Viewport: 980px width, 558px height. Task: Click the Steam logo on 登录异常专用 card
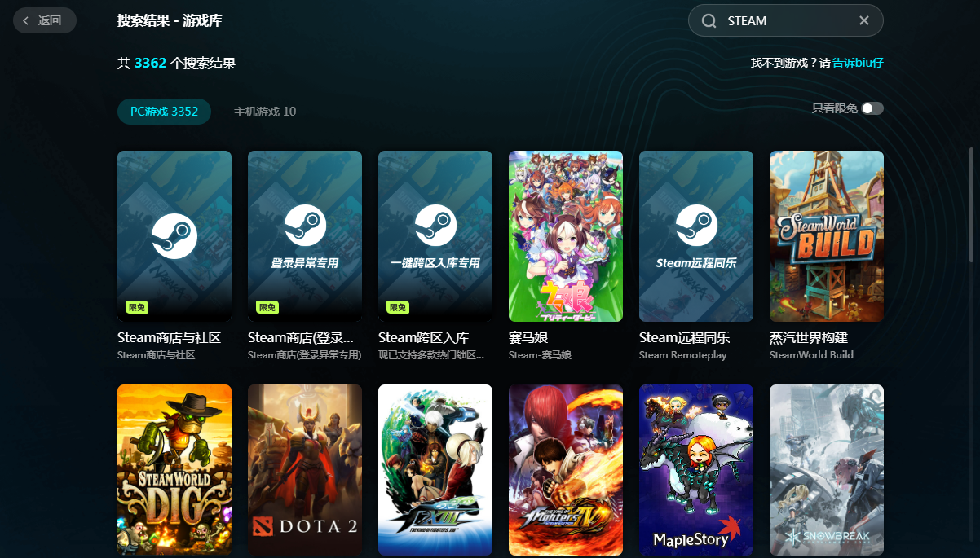pyautogui.click(x=305, y=225)
